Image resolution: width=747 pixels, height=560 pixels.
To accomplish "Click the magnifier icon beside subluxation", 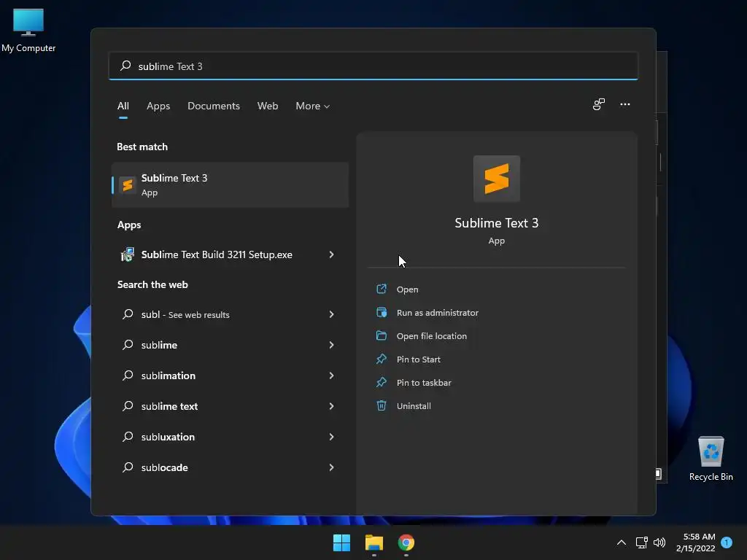I will [128, 437].
